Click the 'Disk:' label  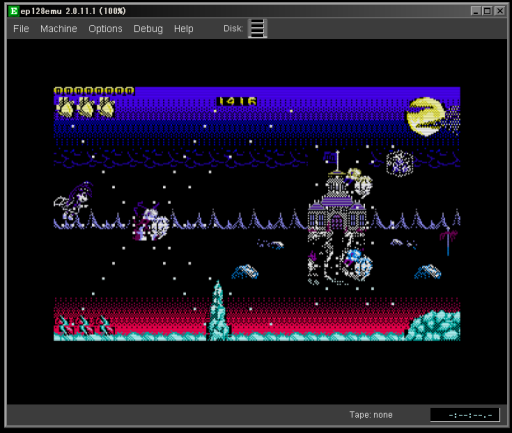click(233, 29)
